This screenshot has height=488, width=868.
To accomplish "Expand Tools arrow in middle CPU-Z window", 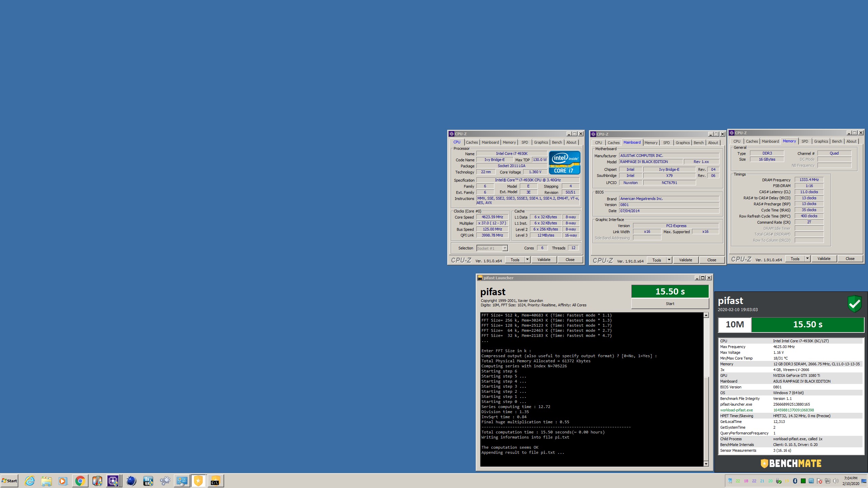I will click(669, 260).
